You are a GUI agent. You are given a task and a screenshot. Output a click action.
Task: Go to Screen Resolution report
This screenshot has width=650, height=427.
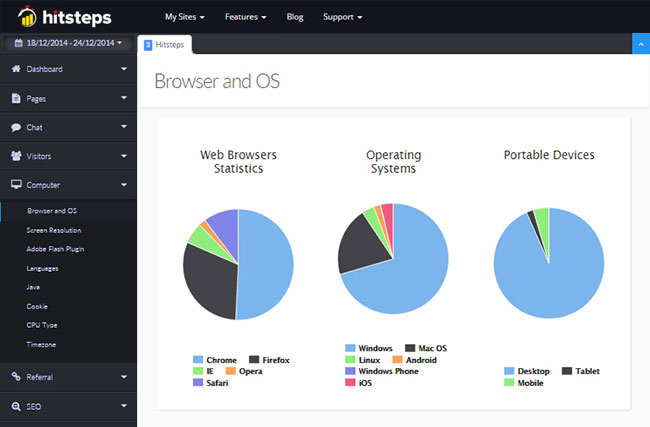coord(54,230)
